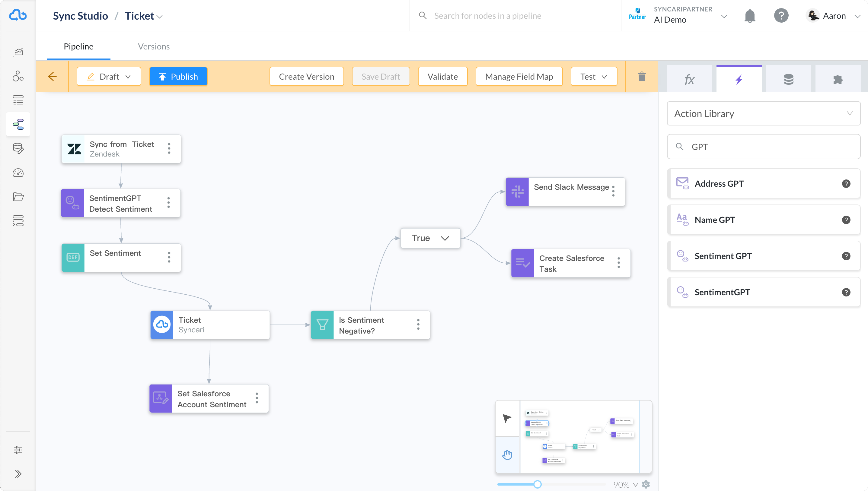Click the Zendesk icon on Sync node
868x491 pixels.
74,149
